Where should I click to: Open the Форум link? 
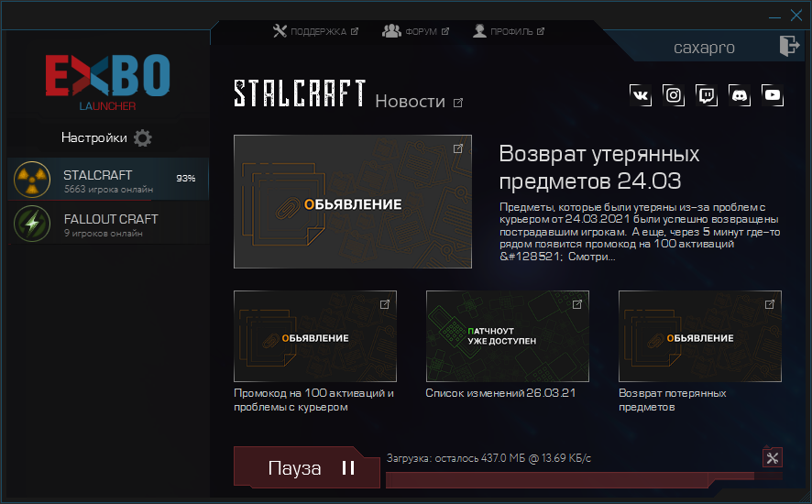tap(415, 31)
